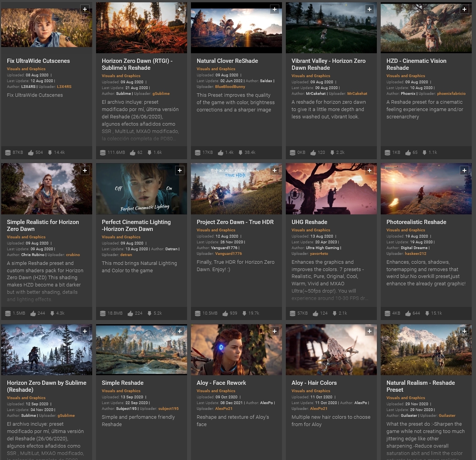Open the Project Zero Dawn - True HDR title

coord(235,222)
